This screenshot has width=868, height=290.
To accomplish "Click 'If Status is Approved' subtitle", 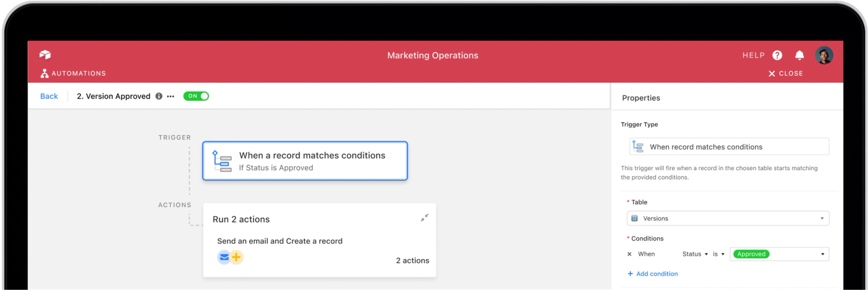I will (x=276, y=168).
